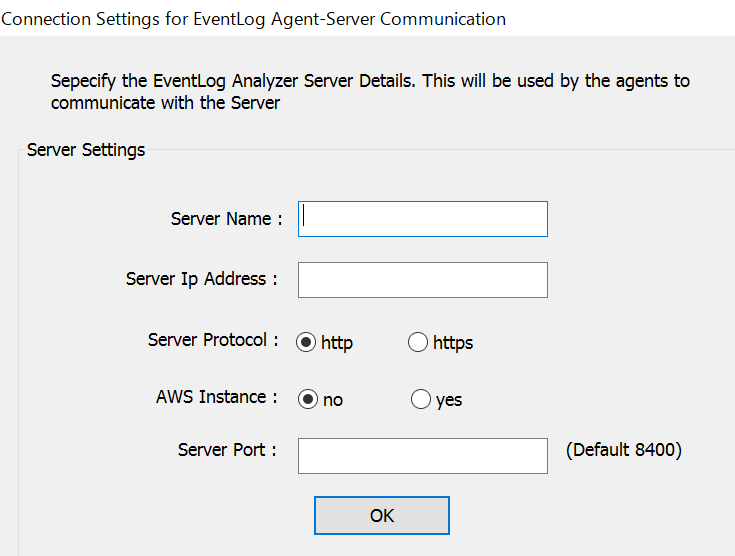The height and width of the screenshot is (556, 735).
Task: Select the AWS Instance 'no' radio button
Action: coord(309,400)
